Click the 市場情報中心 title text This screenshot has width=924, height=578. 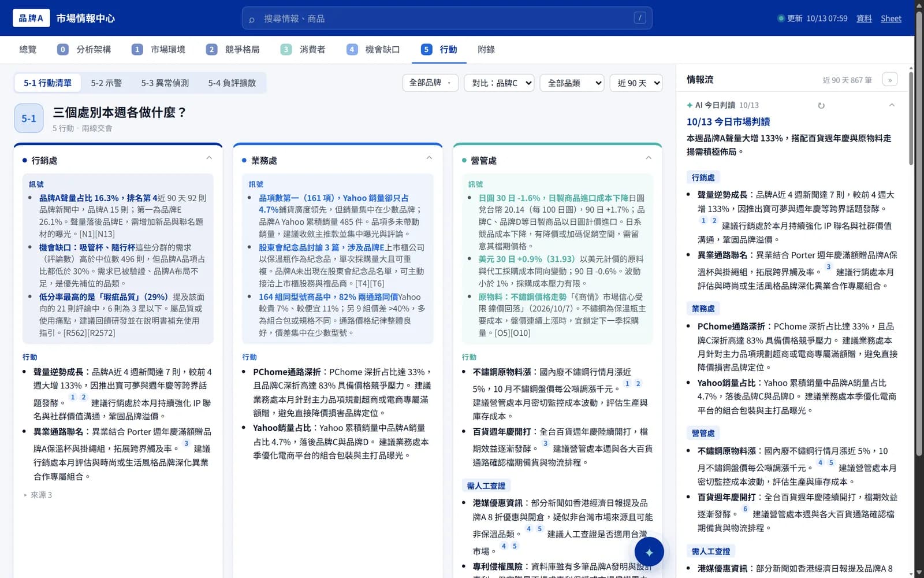[x=85, y=18]
